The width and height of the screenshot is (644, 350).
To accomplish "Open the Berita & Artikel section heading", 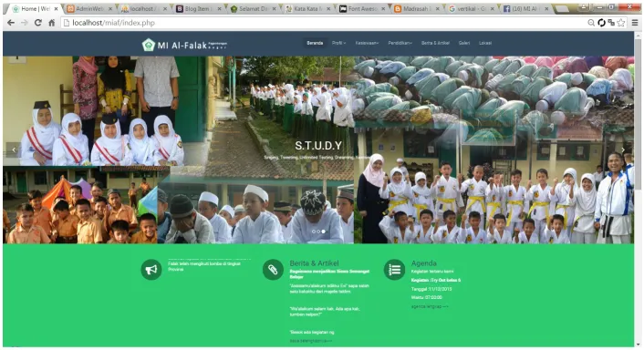I will click(x=314, y=263).
